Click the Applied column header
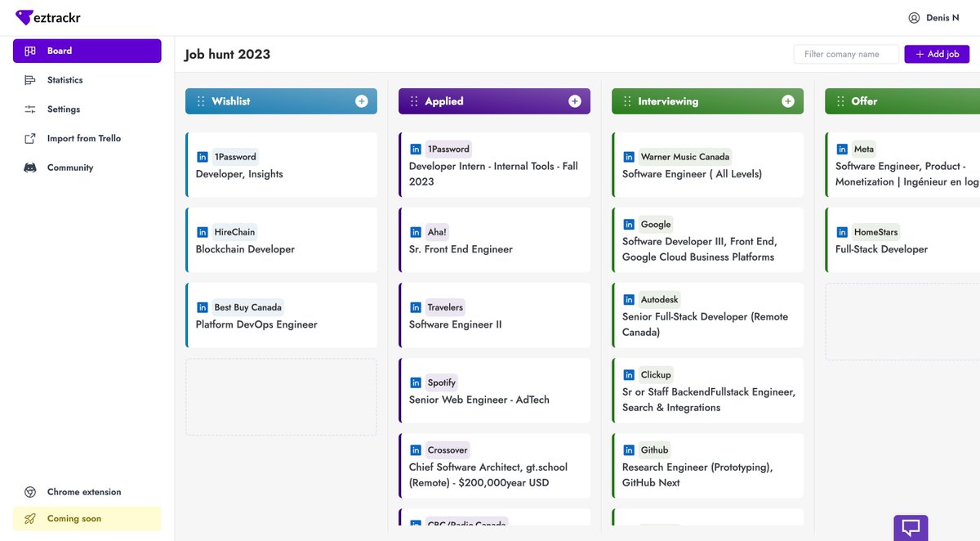Screen dimensions: 980x541 pyautogui.click(x=494, y=101)
